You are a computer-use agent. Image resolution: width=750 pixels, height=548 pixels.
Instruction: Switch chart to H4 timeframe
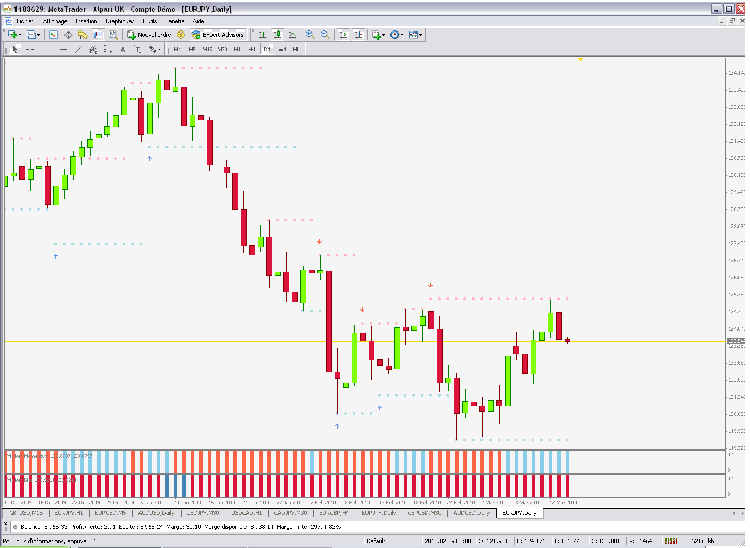click(252, 49)
